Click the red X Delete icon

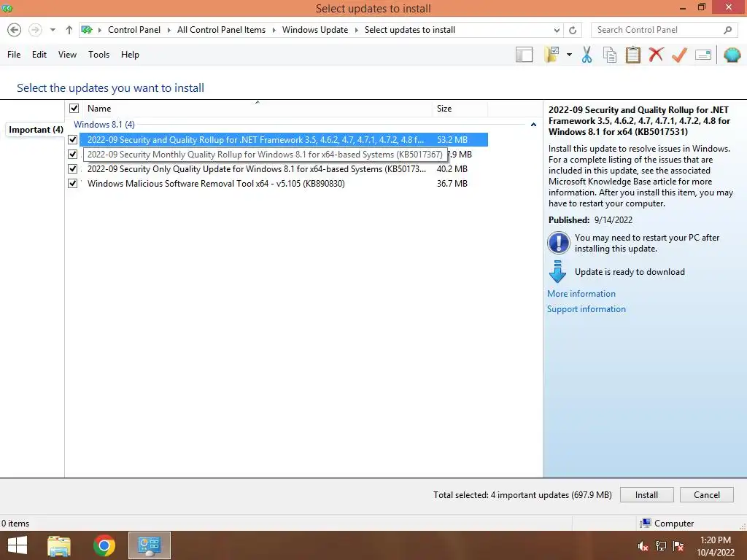pos(656,54)
